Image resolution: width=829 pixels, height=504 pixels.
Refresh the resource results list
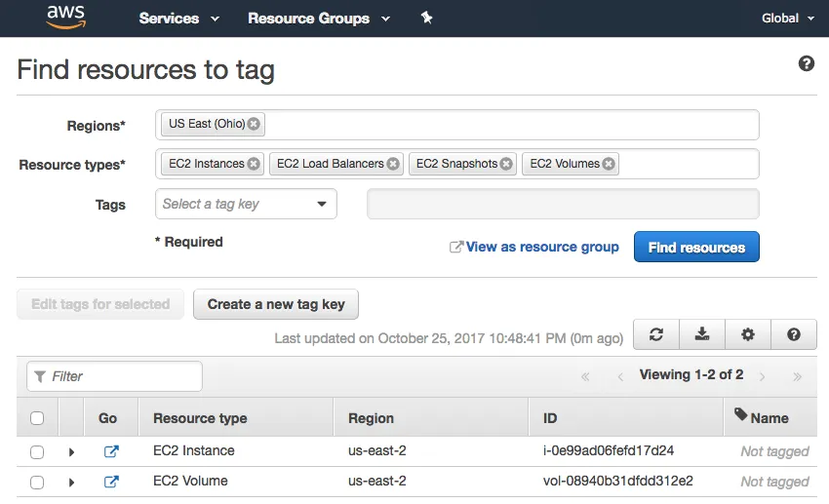(x=656, y=334)
